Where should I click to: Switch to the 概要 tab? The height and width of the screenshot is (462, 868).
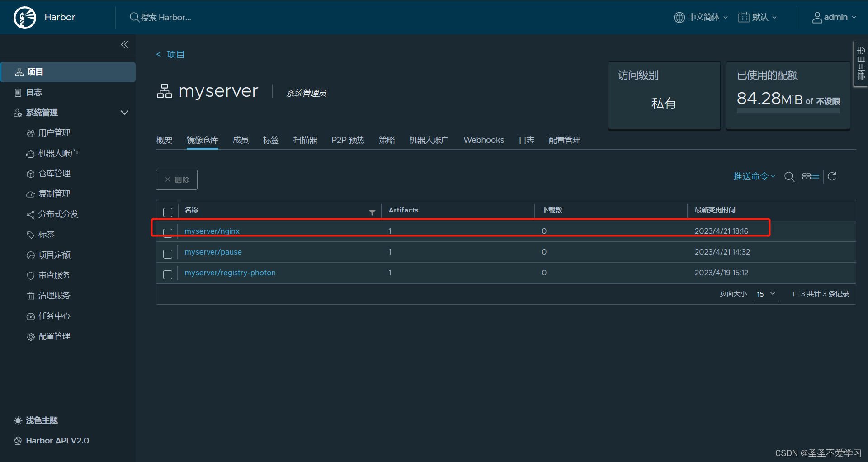[x=165, y=140]
